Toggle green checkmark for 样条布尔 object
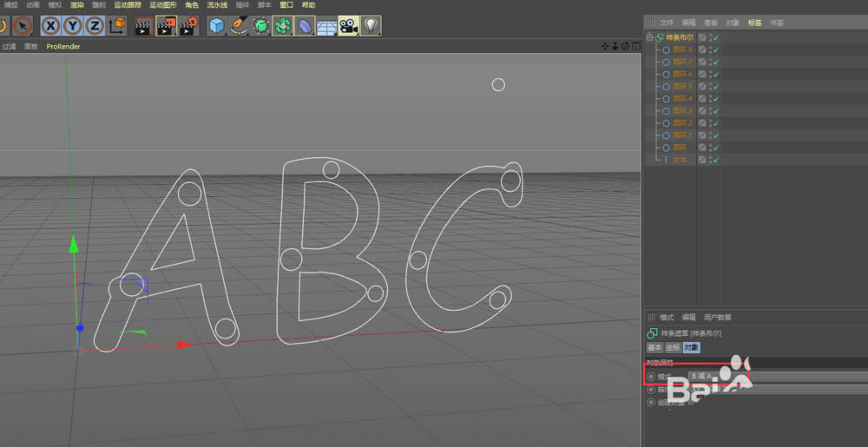 (716, 37)
